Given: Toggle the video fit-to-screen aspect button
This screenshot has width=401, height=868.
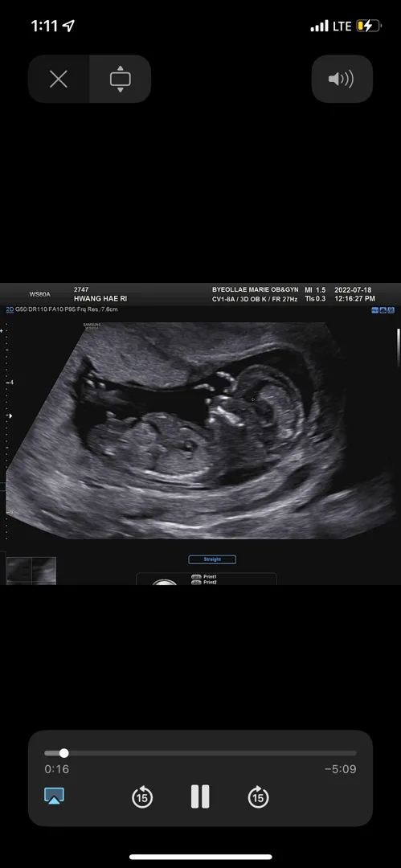Looking at the screenshot, I should tap(121, 79).
